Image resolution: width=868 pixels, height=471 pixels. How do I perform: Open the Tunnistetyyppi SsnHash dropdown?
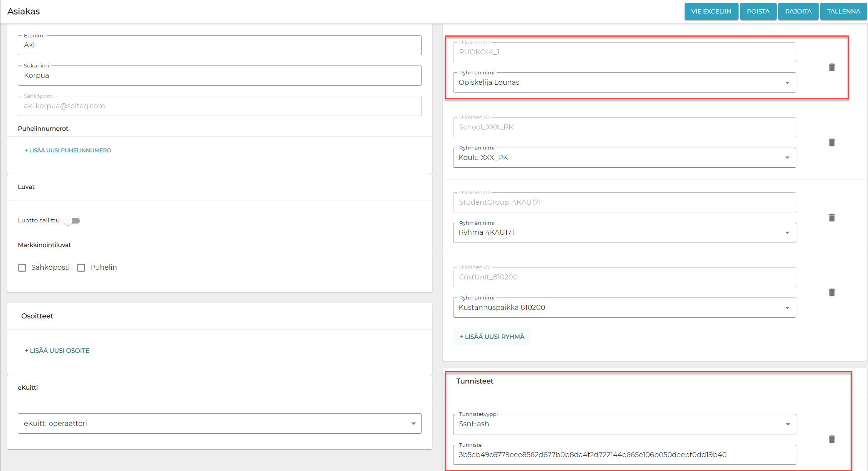tap(624, 424)
